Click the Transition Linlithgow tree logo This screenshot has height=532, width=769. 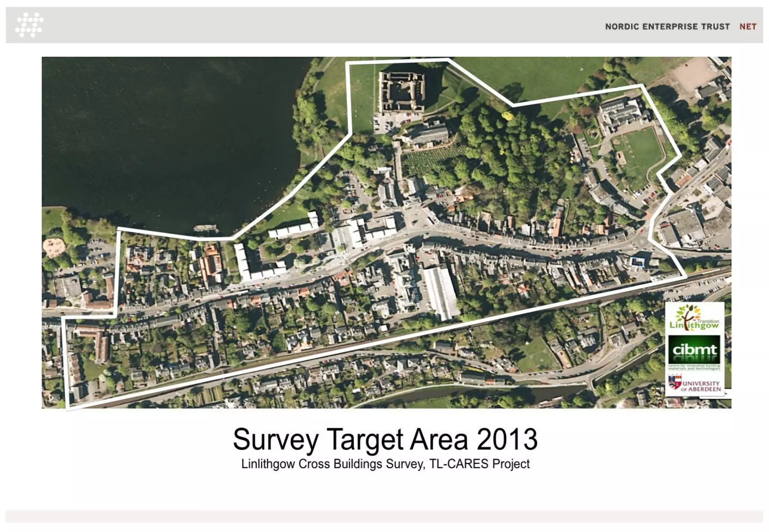[694, 318]
